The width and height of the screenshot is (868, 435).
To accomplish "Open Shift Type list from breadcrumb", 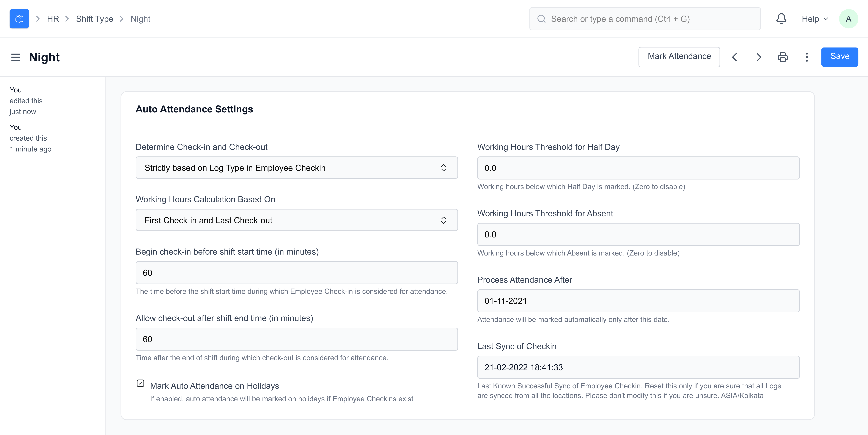I will click(94, 19).
